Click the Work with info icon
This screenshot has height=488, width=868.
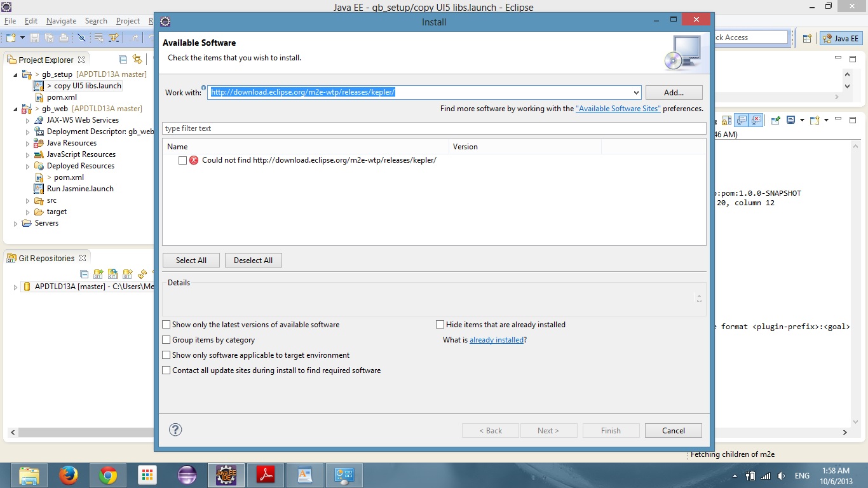203,88
